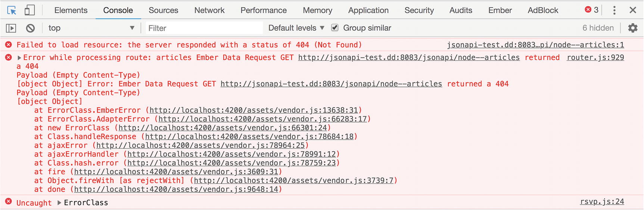Open console settings gear icon
This screenshot has width=644, height=210.
[633, 28]
